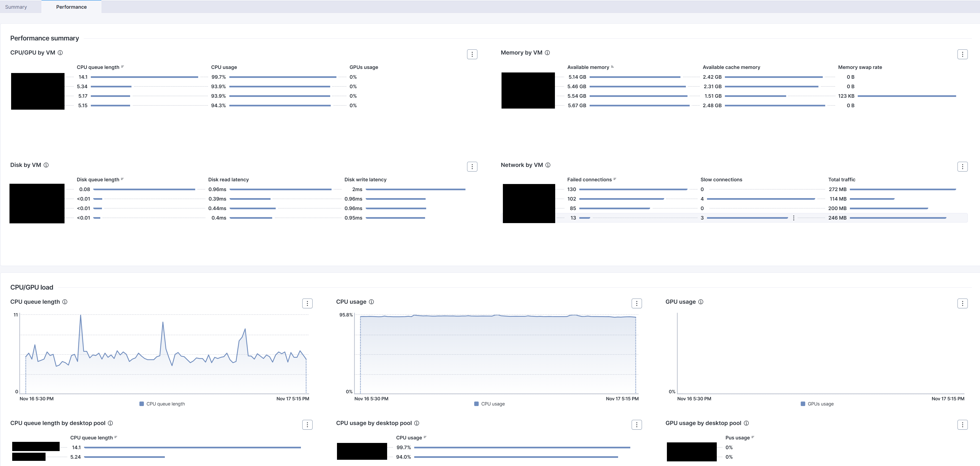Open Memory by VM kebab menu

[x=962, y=55]
